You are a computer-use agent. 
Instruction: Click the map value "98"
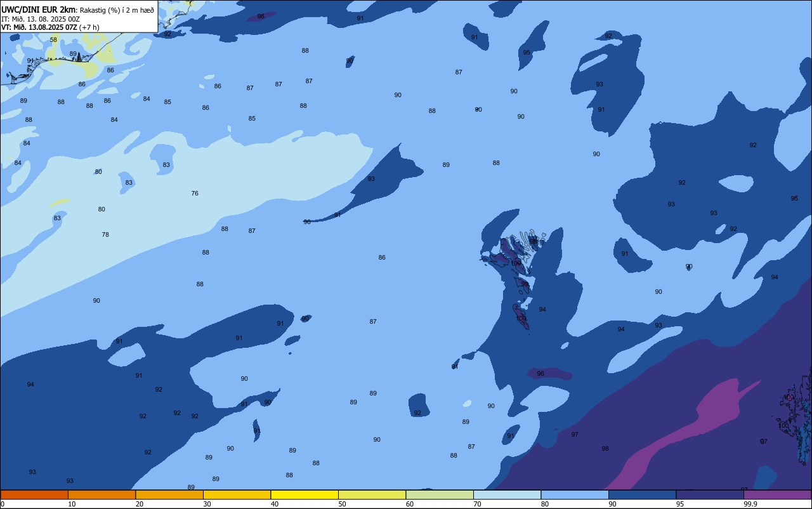click(605, 449)
